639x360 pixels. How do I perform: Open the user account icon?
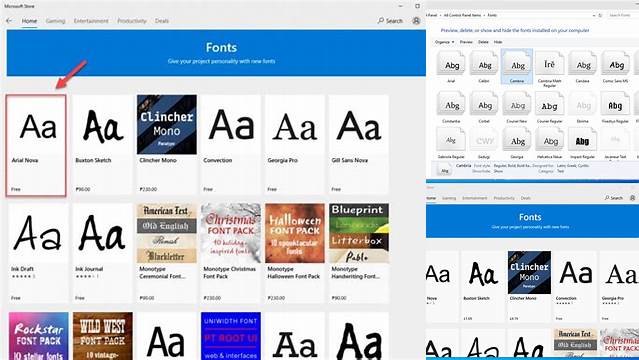pos(416,20)
